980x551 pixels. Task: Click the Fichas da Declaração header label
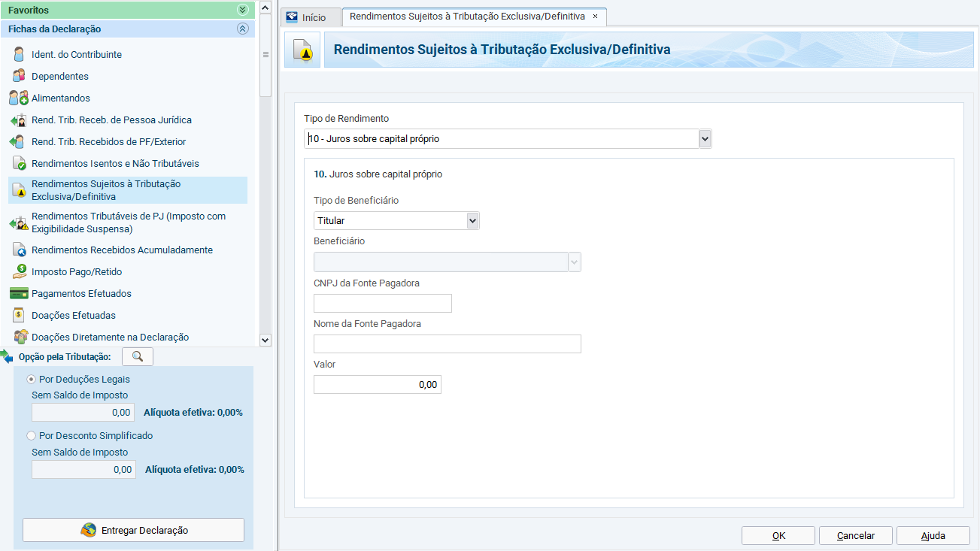click(x=55, y=29)
